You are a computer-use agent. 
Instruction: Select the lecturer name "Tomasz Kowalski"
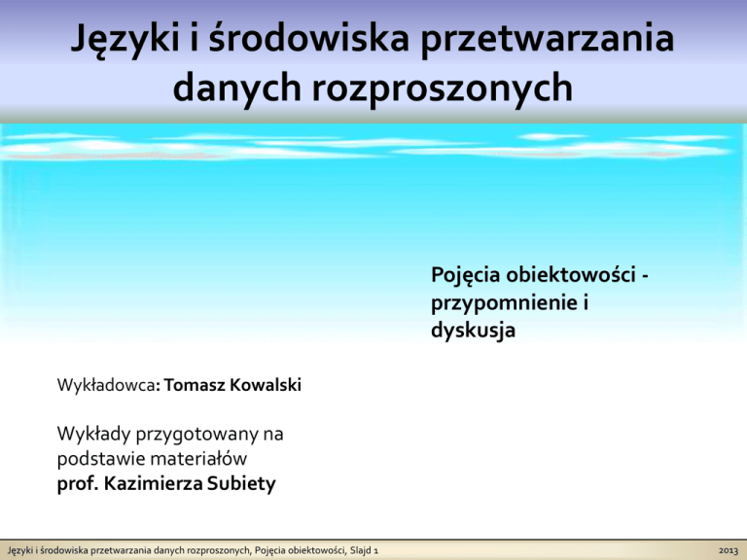233,386
